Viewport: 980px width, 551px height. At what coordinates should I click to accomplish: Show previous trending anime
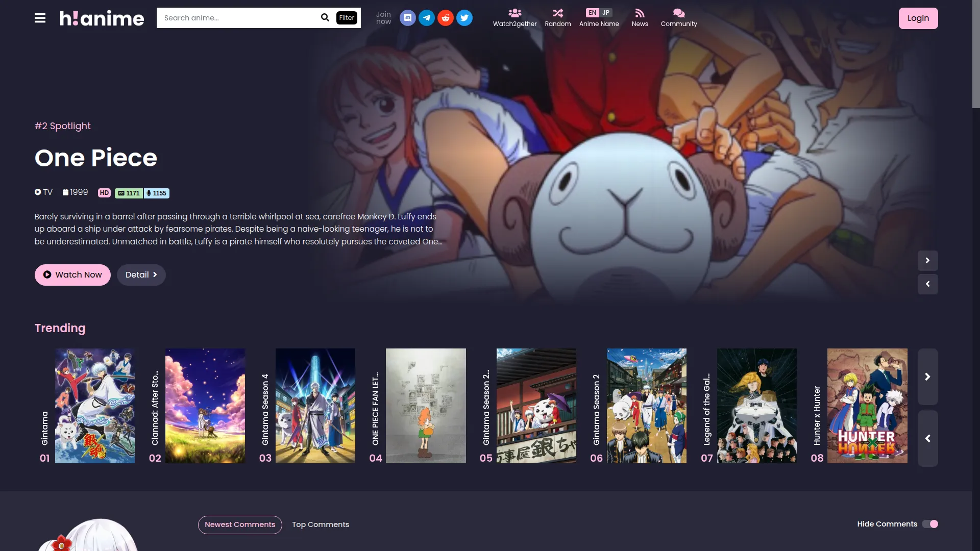click(x=927, y=438)
